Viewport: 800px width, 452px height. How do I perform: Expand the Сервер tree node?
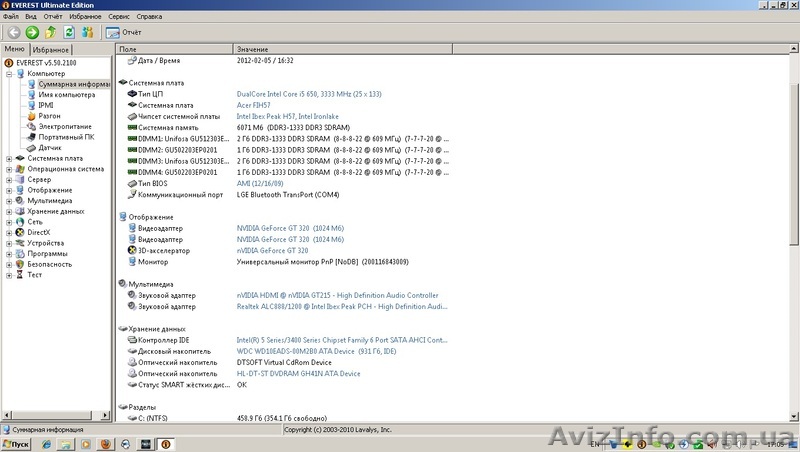click(9, 180)
